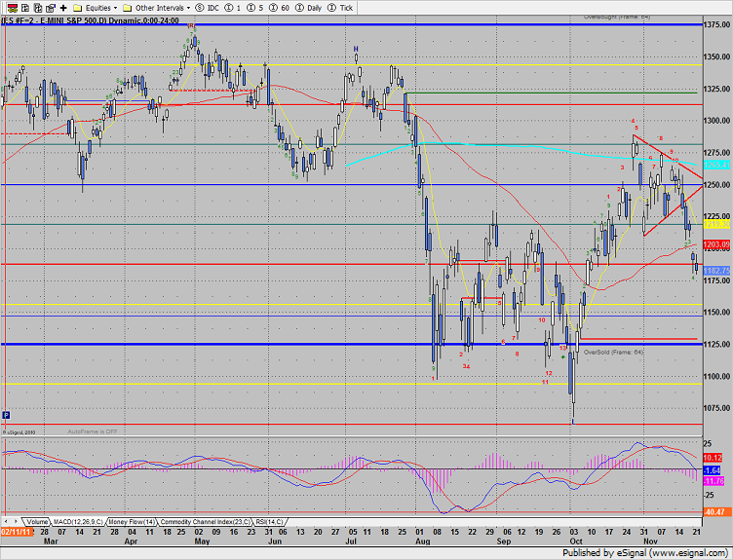Click the Published by eSignal link text
Image resolution: width=733 pixels, height=560 pixels.
point(645,553)
